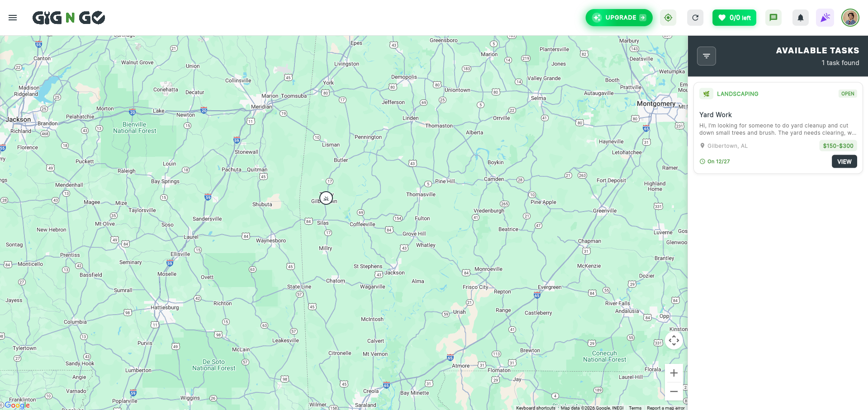
Task: Click the GigNGo logo
Action: click(x=69, y=18)
